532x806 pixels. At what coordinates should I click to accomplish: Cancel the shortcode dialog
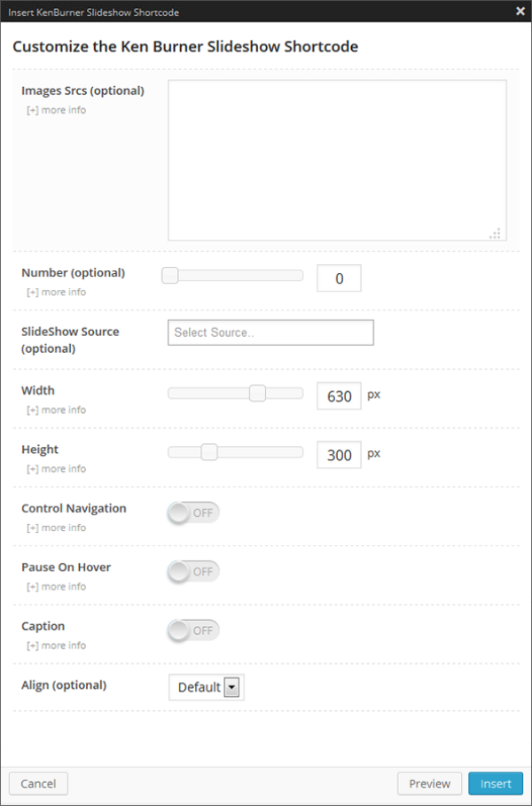(x=37, y=784)
